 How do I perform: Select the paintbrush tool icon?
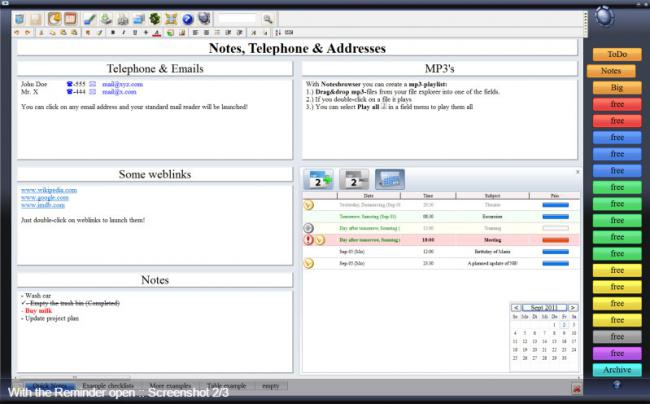(89, 19)
